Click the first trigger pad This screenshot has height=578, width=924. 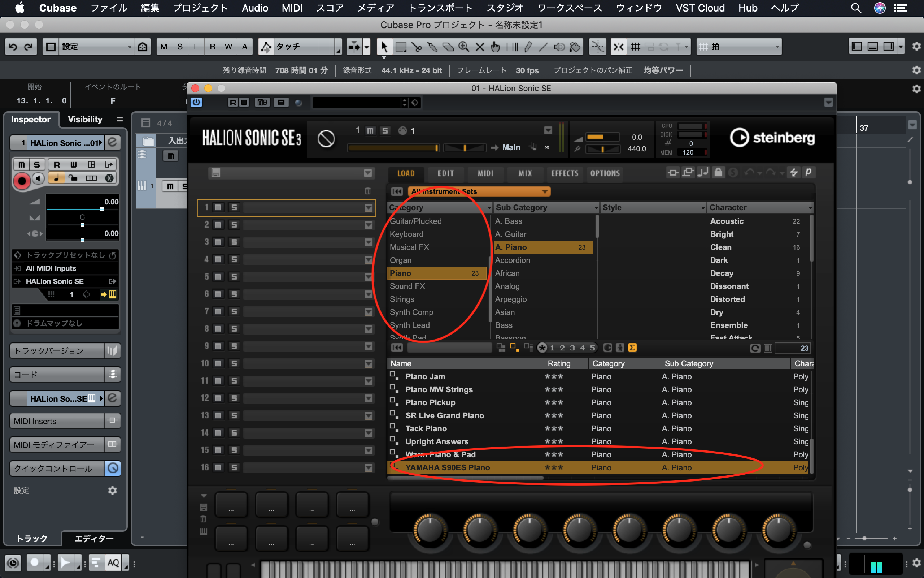[231, 505]
